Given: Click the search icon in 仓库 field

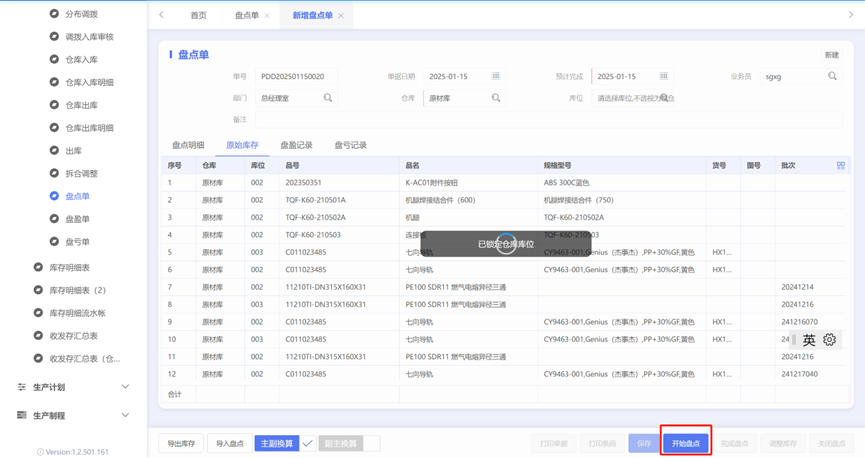Looking at the screenshot, I should 496,98.
